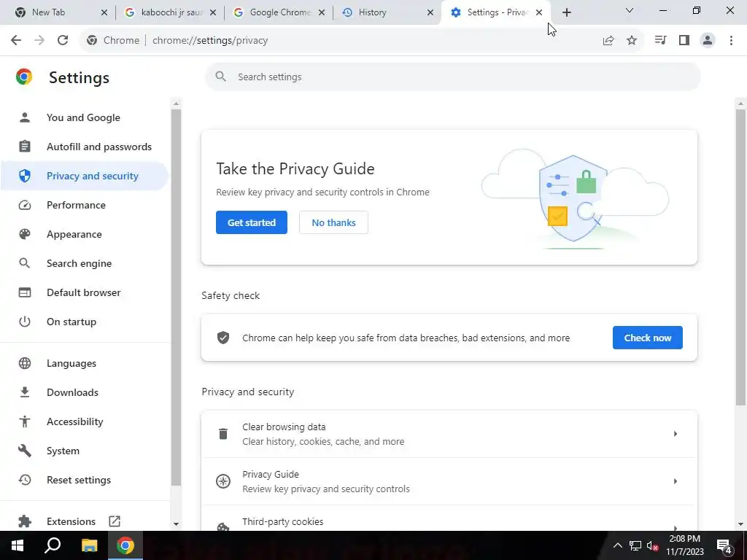Click the network tray icon
The width and height of the screenshot is (747, 560).
(x=635, y=545)
